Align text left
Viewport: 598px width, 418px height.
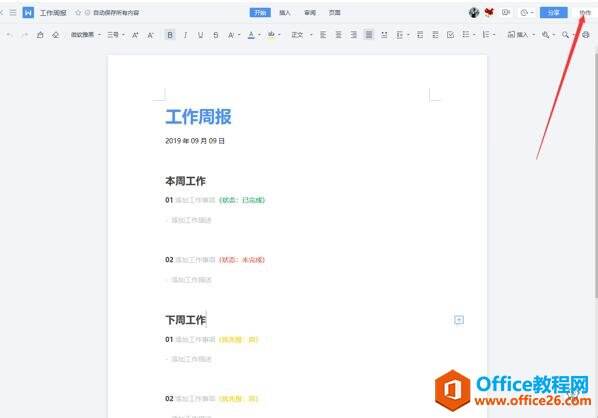[323, 35]
